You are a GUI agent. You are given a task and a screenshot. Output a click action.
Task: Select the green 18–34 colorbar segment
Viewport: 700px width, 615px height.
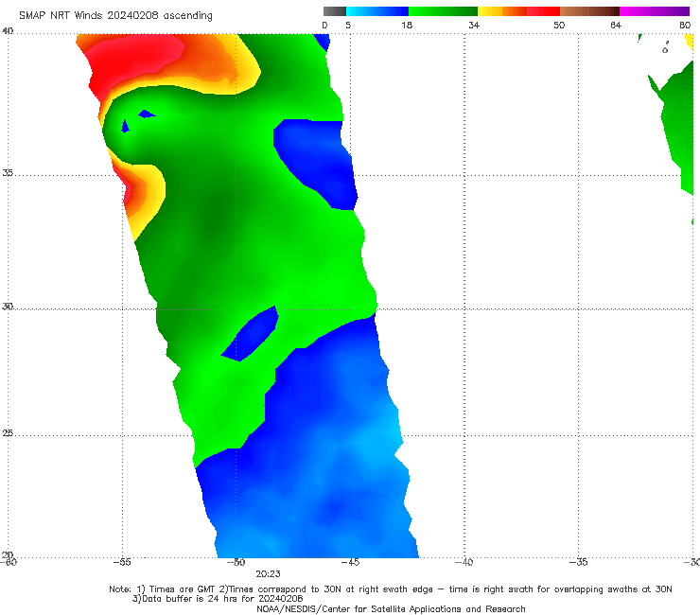(x=443, y=11)
